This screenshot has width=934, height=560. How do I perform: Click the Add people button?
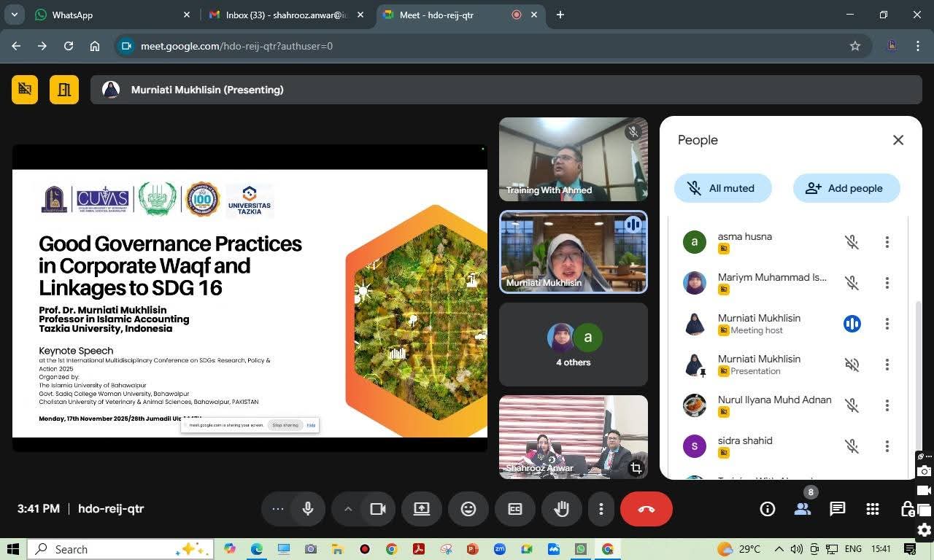[x=846, y=188]
